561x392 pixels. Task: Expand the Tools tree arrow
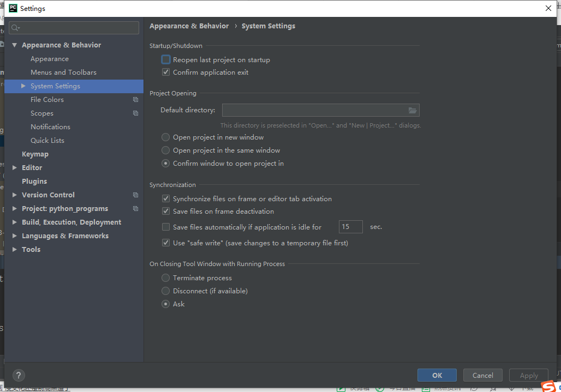[x=14, y=249]
